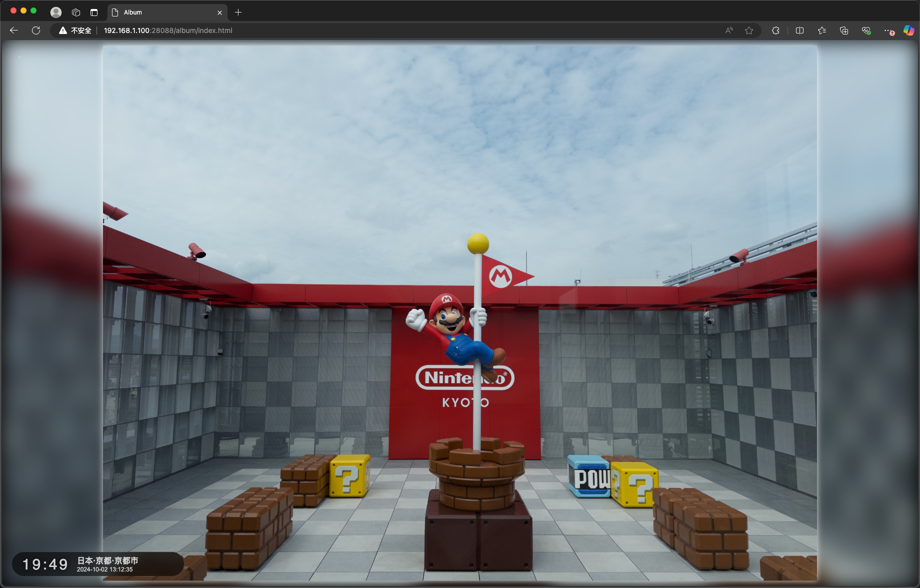
Task: Minimize the window with yellow button
Action: 23,10
